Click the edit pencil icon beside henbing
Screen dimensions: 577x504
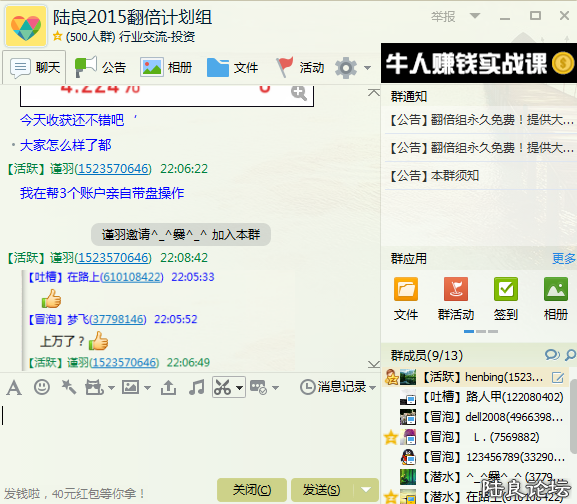click(x=557, y=377)
